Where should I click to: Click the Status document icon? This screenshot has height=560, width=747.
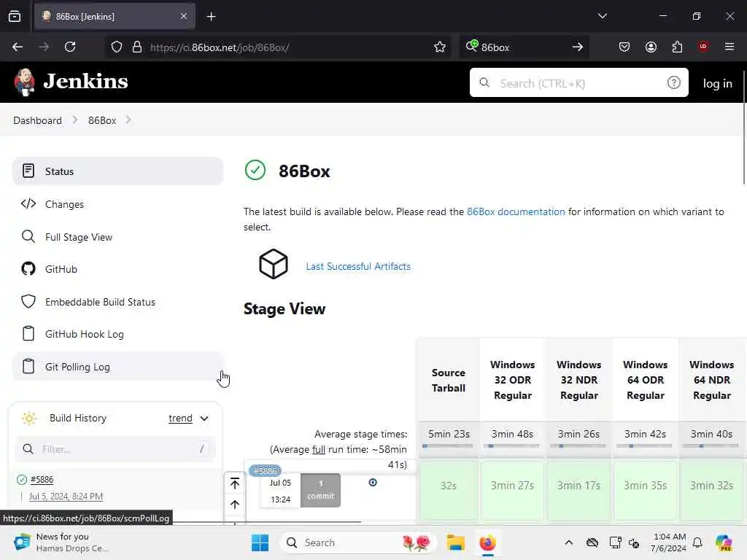coord(28,171)
